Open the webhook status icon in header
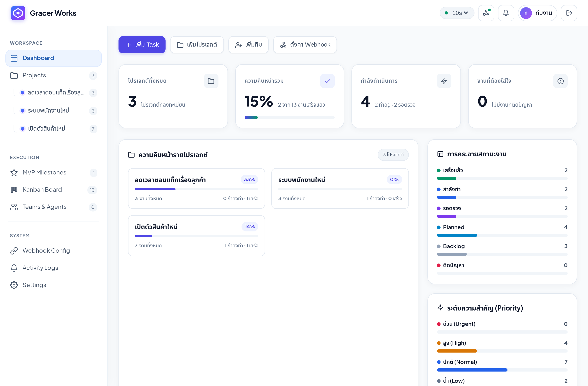588x386 pixels. [x=486, y=13]
